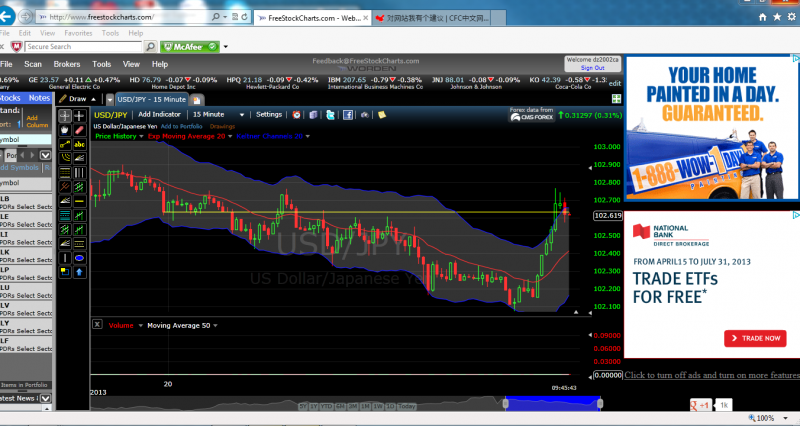The width and height of the screenshot is (800, 426).
Task: Open the browser zoom level dropdown
Action: (786, 418)
